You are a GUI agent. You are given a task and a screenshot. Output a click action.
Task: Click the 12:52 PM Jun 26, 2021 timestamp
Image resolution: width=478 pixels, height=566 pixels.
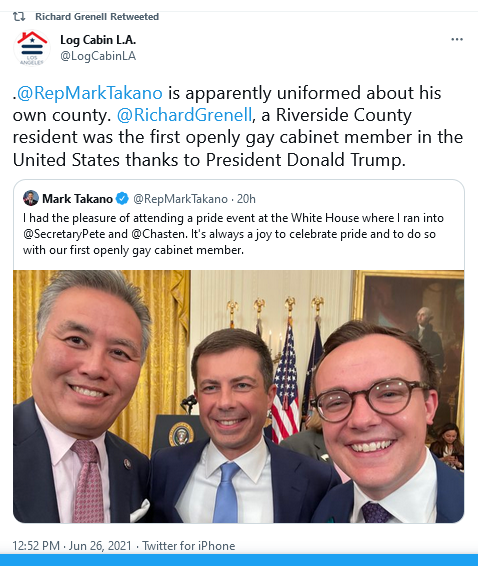72,545
